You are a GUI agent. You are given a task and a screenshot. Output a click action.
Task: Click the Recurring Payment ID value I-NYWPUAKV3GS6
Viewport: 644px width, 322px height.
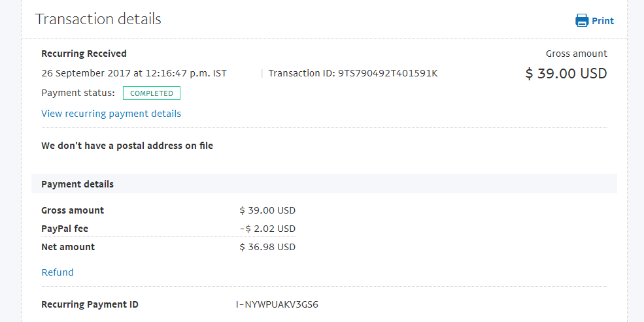point(277,304)
